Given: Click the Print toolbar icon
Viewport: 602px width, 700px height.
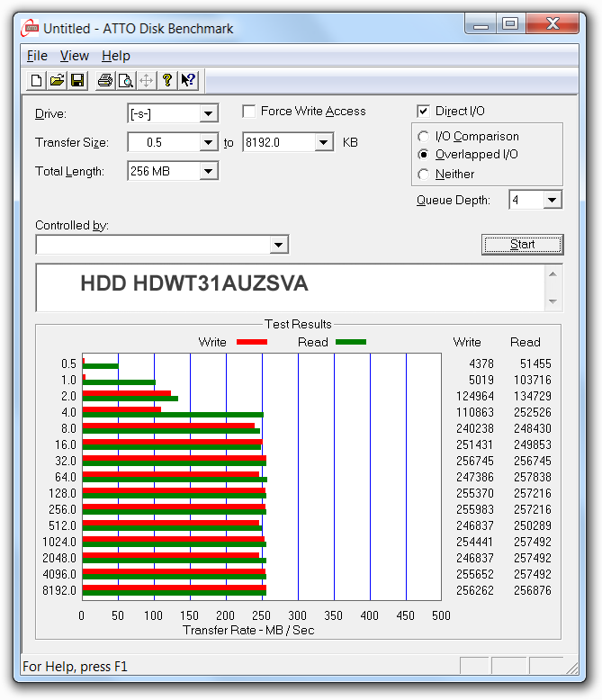Looking at the screenshot, I should tap(105, 81).
